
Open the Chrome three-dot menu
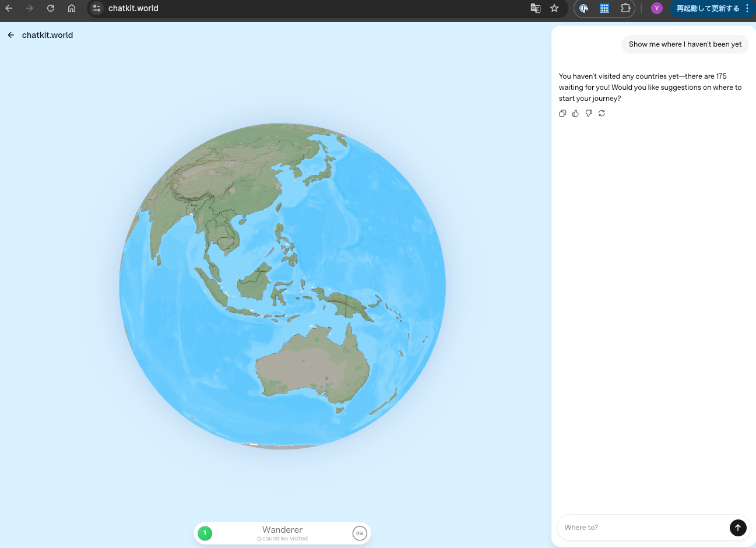[747, 8]
